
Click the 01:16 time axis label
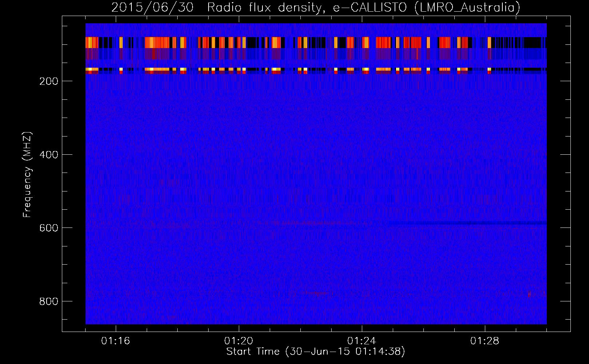[116, 341]
